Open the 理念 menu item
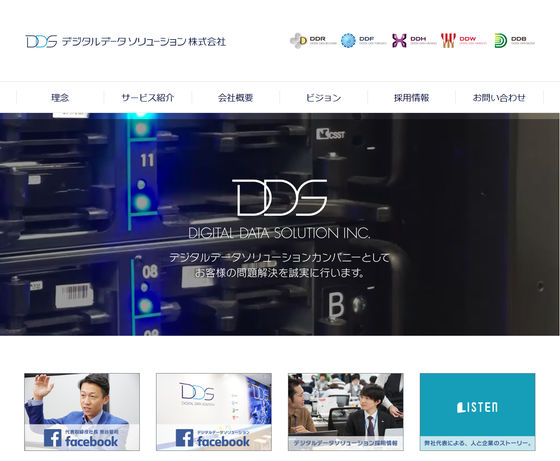Screen dimensions: 560x461 [60, 97]
